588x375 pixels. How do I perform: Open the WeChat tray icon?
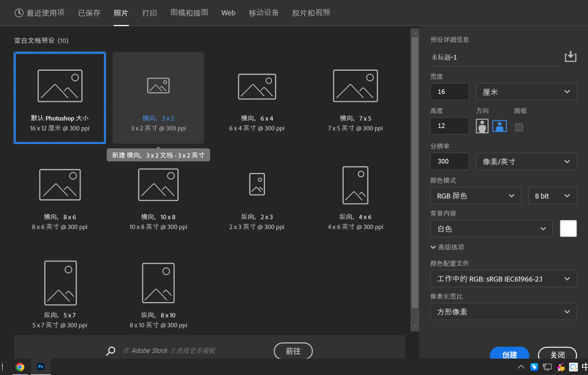[573, 367]
